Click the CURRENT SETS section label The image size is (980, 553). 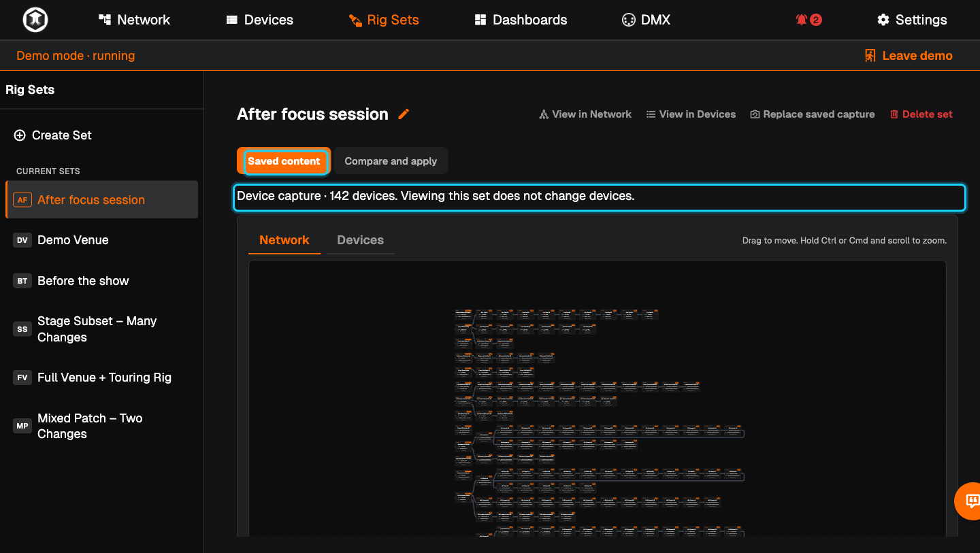48,171
